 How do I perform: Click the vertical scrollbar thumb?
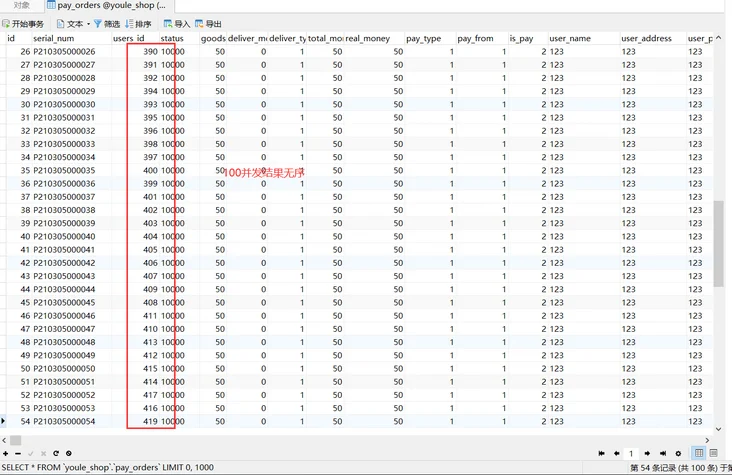[718, 243]
